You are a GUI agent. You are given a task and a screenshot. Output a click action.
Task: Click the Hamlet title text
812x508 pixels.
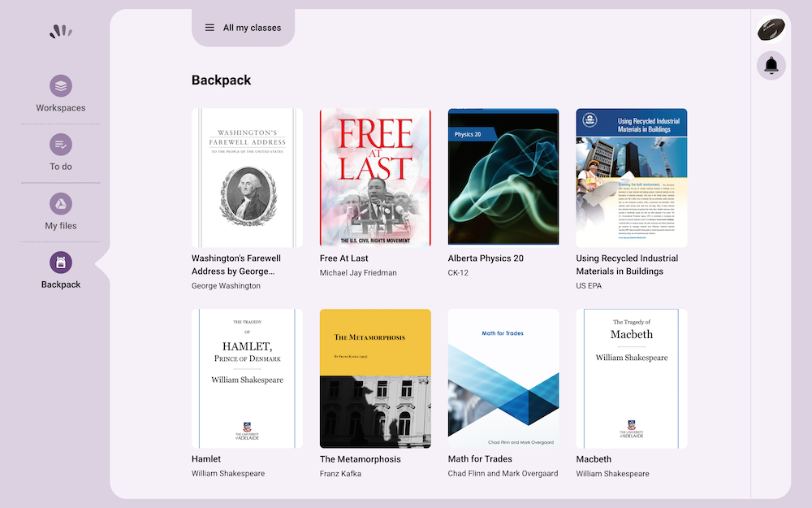tap(206, 458)
